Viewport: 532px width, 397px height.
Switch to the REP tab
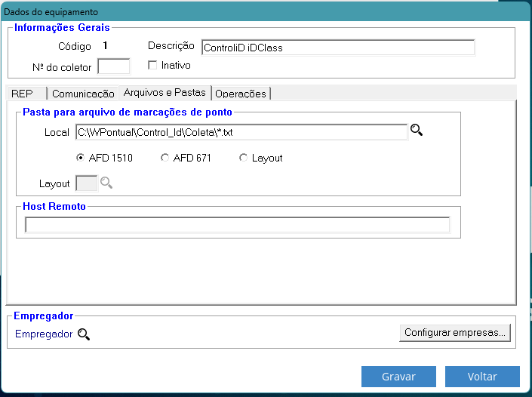click(x=23, y=94)
